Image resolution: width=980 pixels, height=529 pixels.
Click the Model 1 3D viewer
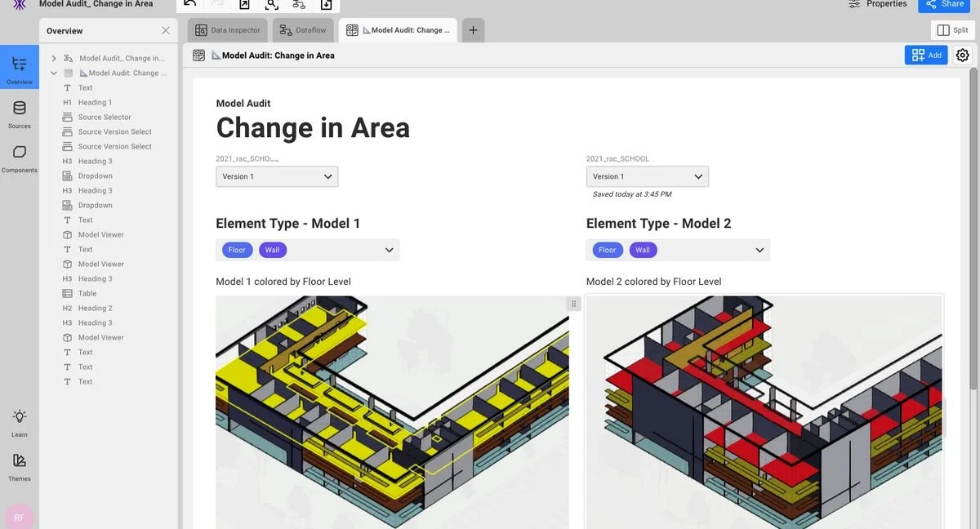click(x=392, y=412)
